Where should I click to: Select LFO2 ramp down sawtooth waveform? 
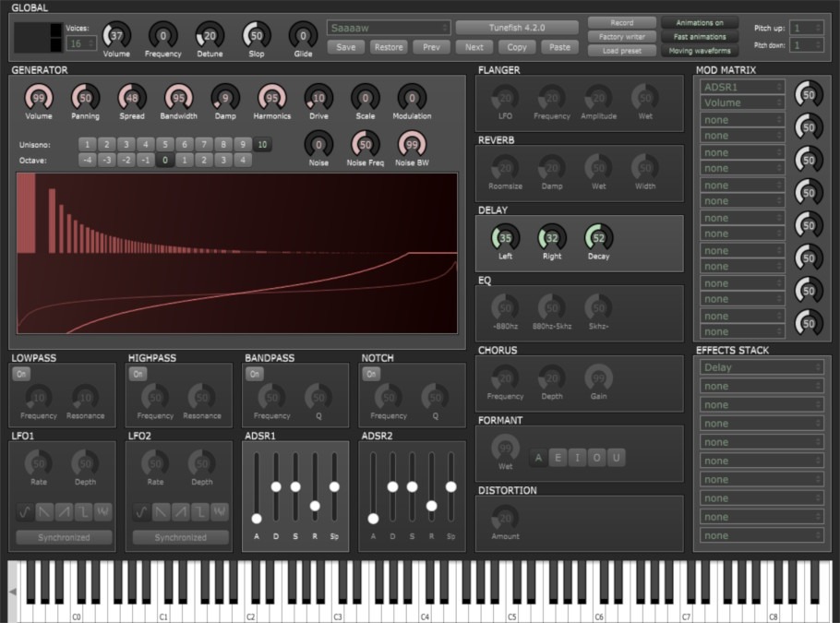point(162,512)
